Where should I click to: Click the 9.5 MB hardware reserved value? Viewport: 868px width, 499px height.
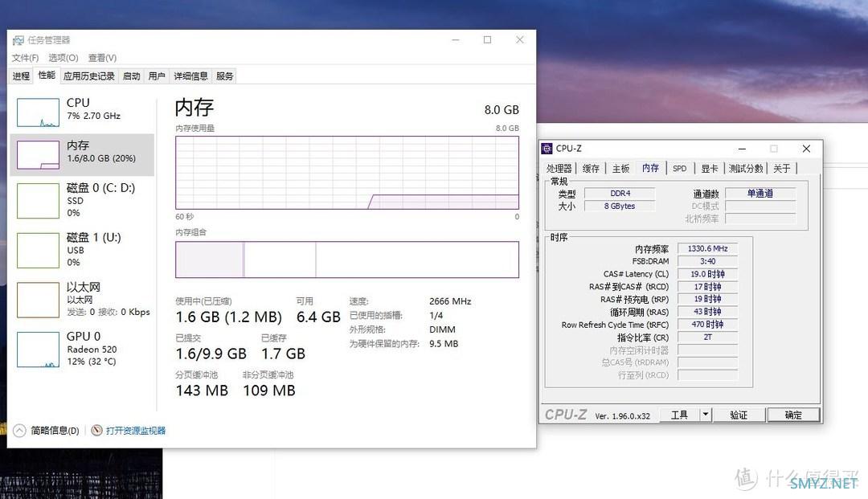pos(444,344)
